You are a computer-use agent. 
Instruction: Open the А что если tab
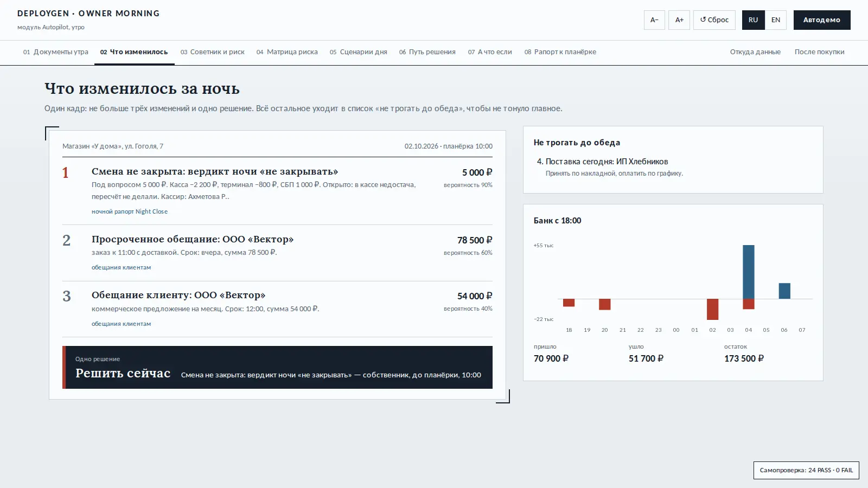click(490, 52)
